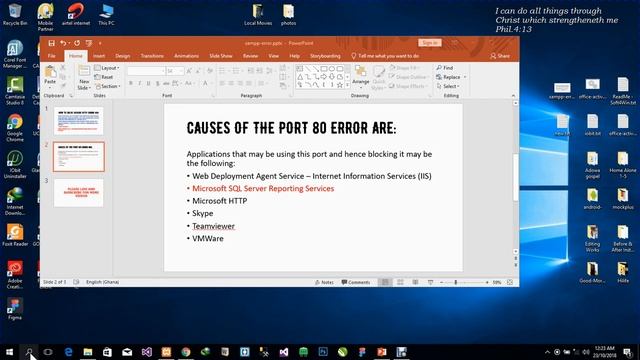Switch to the Animations tab
Screen dimensions: 640x360
click(186, 56)
